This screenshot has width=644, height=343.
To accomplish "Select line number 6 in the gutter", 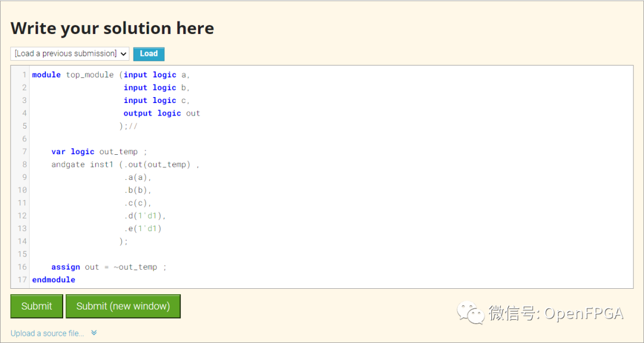I will point(23,139).
